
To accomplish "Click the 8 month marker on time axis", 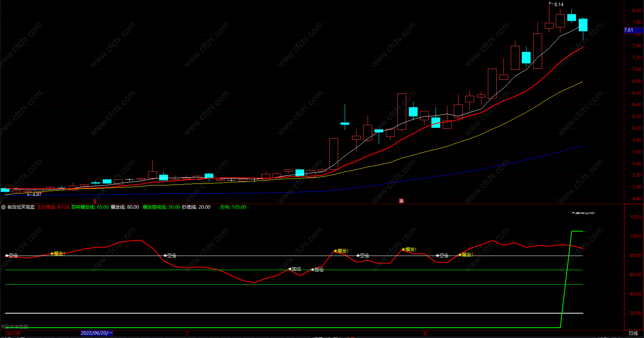I will tap(425, 333).
